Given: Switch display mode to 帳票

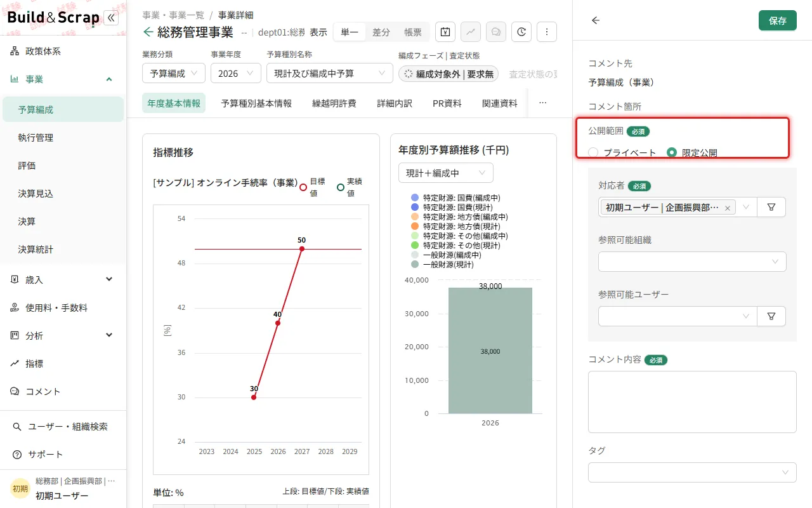Looking at the screenshot, I should [x=413, y=32].
